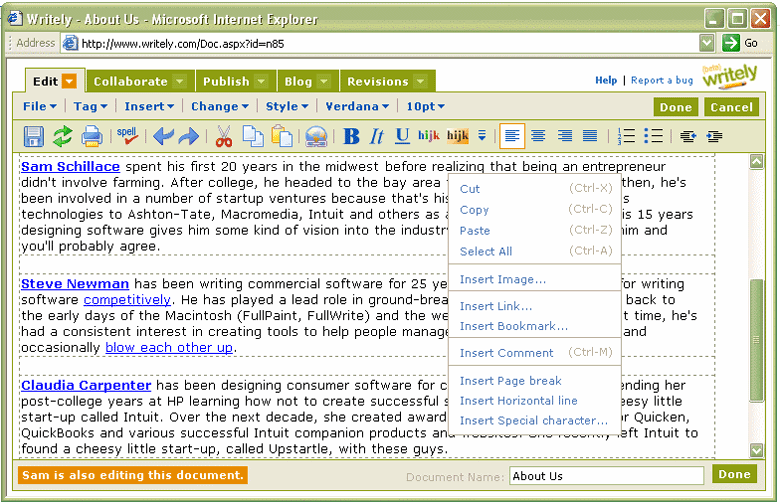Choose Copy from the context menu
Image resolution: width=780 pixels, height=504 pixels.
[535, 210]
